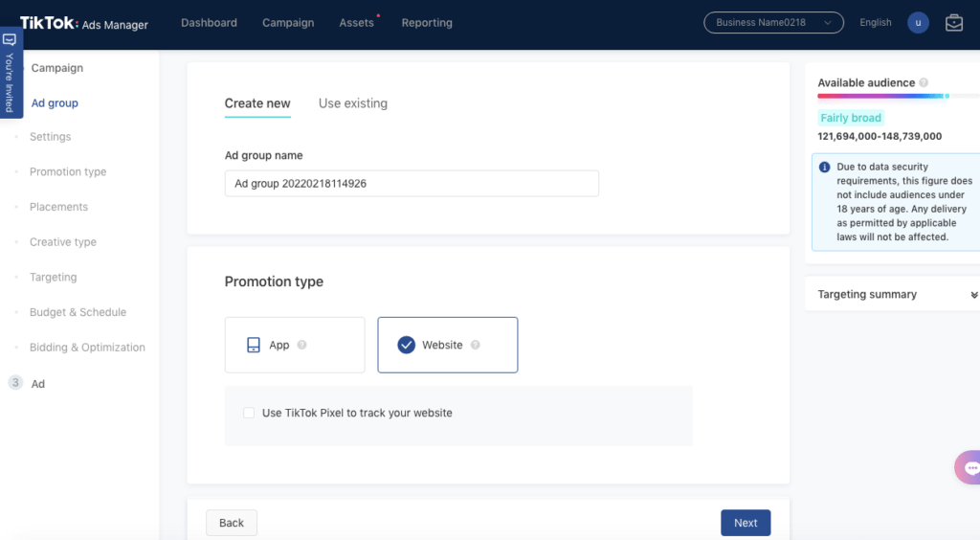Open the briefcase icon in header
The height and width of the screenshot is (540, 980).
953,23
